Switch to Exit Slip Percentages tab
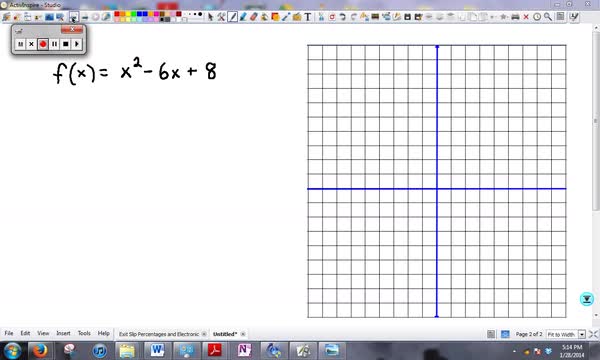 [159, 334]
